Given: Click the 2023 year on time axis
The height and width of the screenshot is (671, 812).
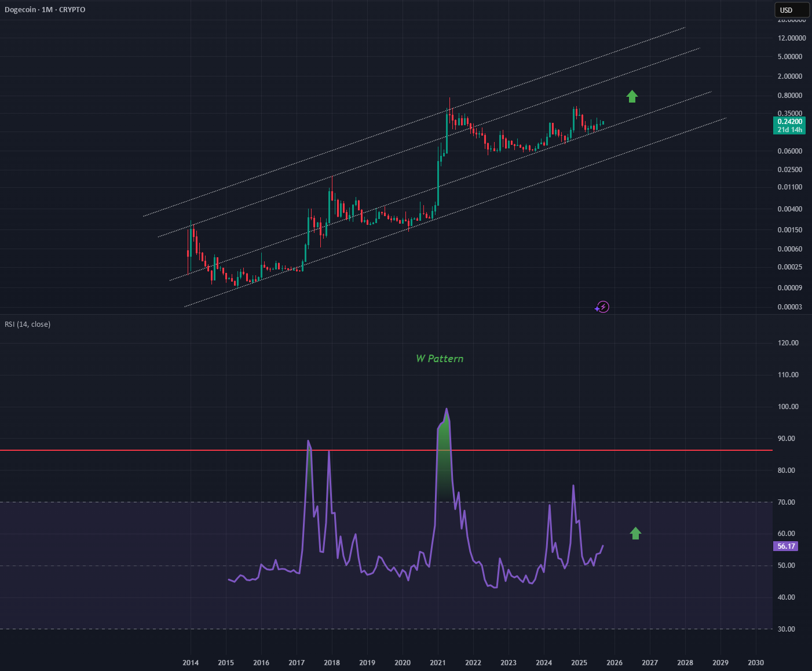Looking at the screenshot, I should [509, 663].
